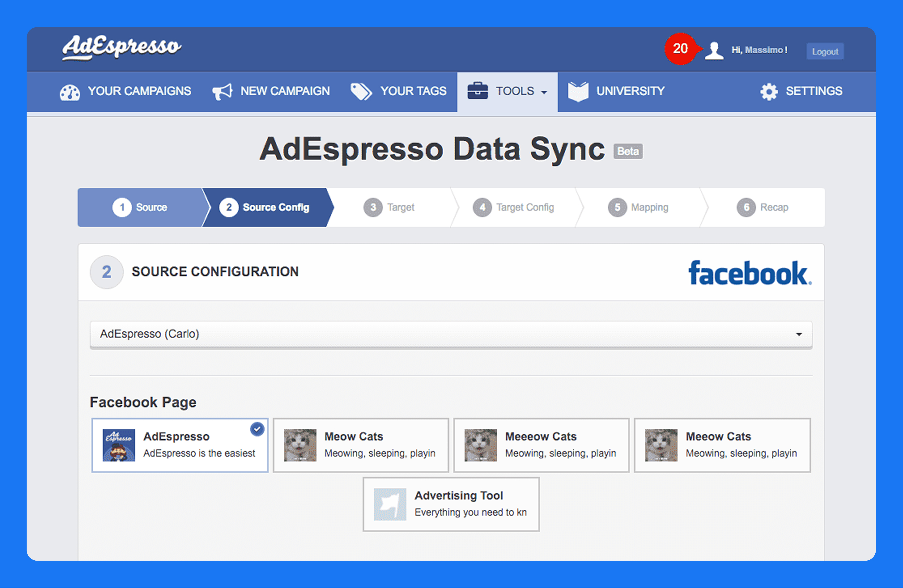Image resolution: width=903 pixels, height=588 pixels.
Task: Click the Meow Cats cat thumbnail
Action: tap(300, 445)
